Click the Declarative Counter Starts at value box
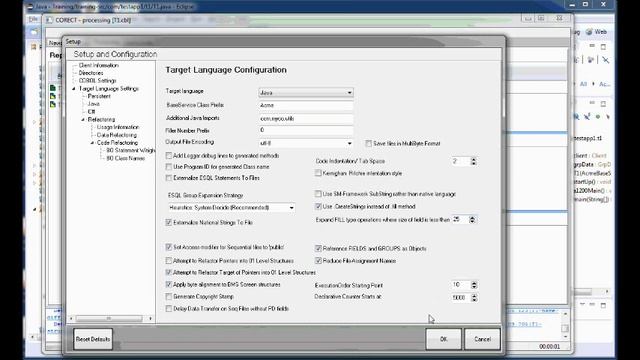Image resolution: width=640 pixels, height=360 pixels. click(461, 298)
